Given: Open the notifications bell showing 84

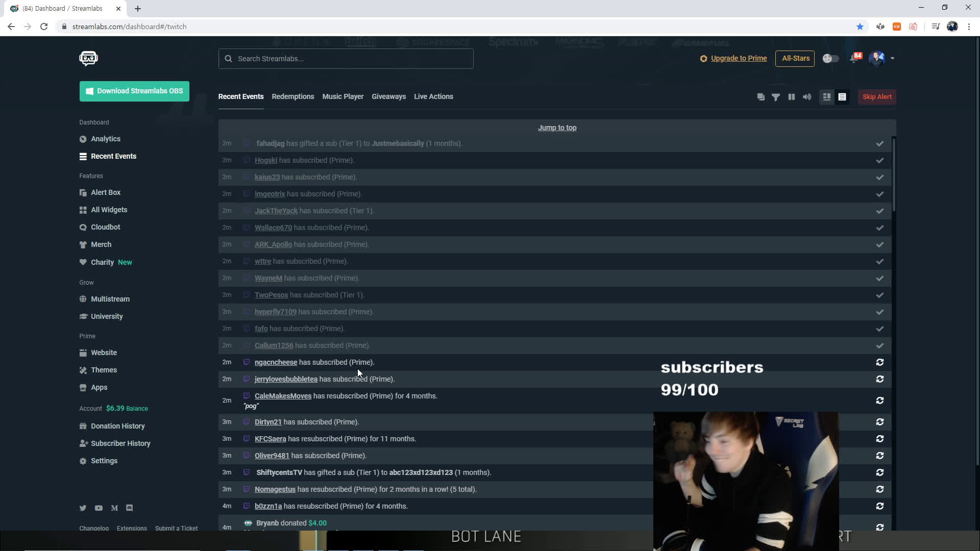Looking at the screenshot, I should point(855,58).
